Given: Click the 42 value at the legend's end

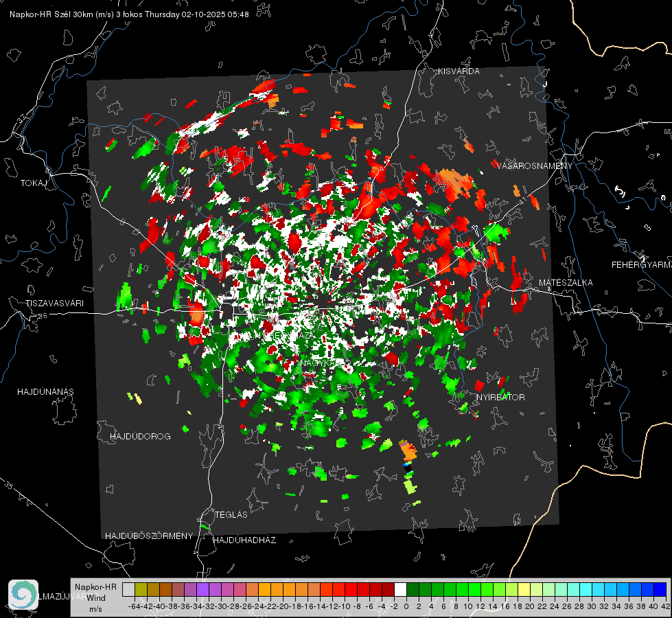Looking at the screenshot, I should [x=666, y=606].
